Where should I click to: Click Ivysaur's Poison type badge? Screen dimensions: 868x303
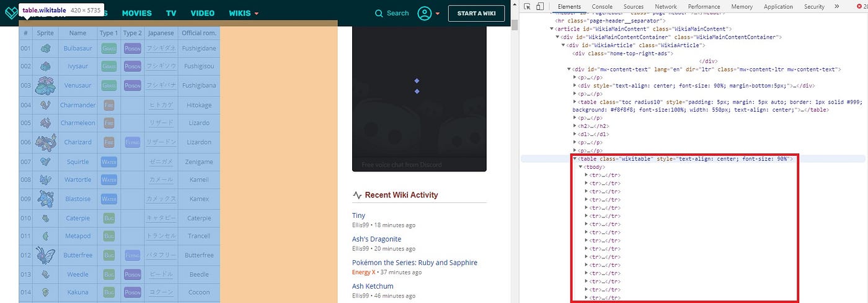[132, 66]
